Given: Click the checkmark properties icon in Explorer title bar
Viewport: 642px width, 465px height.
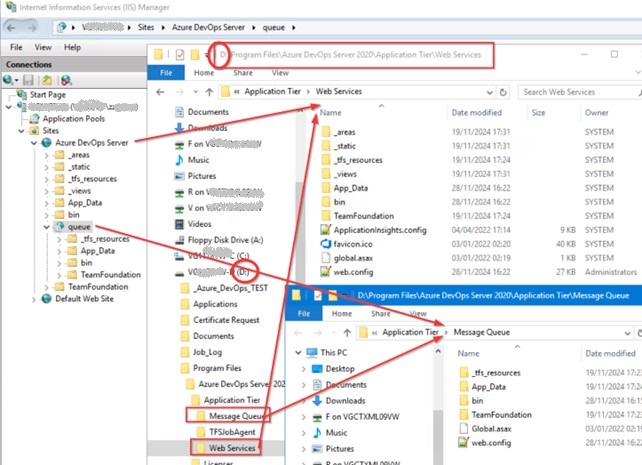Looking at the screenshot, I should tap(182, 53).
